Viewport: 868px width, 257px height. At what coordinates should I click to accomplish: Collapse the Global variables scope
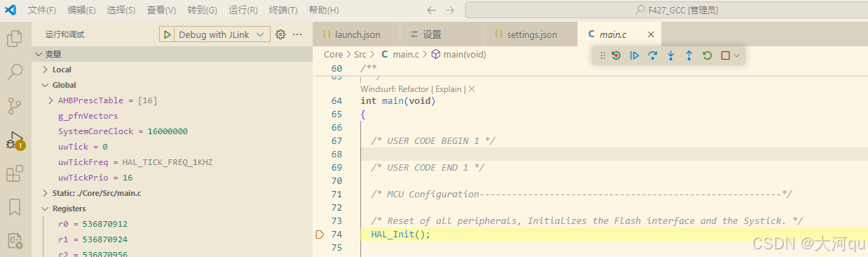click(46, 85)
